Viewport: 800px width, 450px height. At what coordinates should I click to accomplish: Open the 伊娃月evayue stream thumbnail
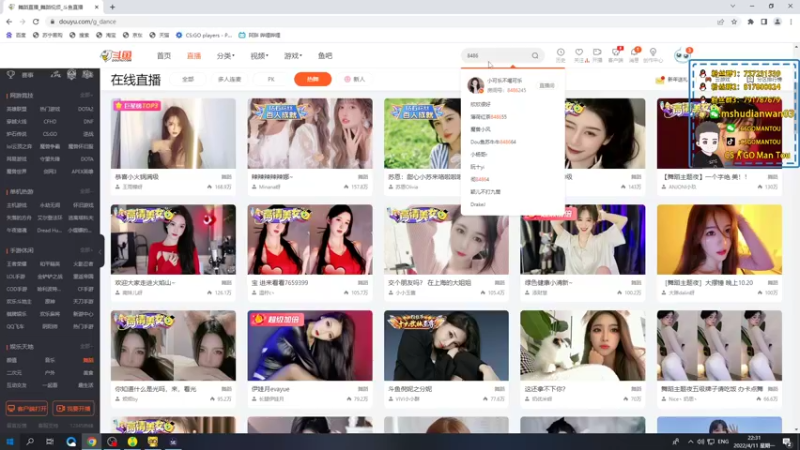310,345
